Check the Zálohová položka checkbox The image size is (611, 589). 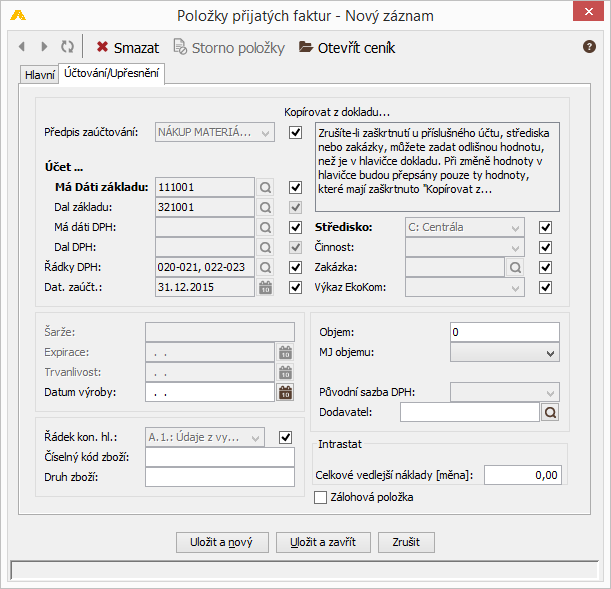[320, 497]
